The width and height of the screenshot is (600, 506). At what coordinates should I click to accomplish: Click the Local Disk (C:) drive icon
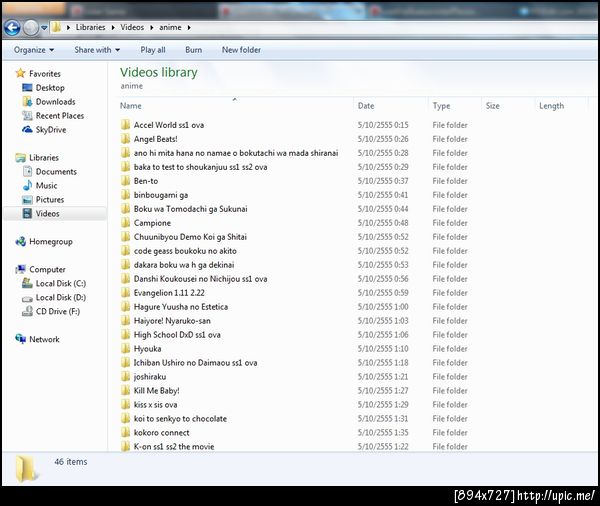coord(27,283)
